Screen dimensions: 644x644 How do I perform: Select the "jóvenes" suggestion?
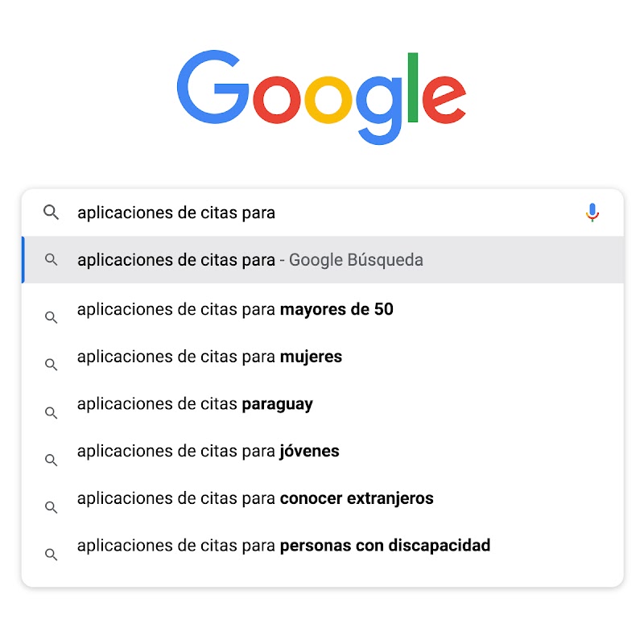pos(208,452)
